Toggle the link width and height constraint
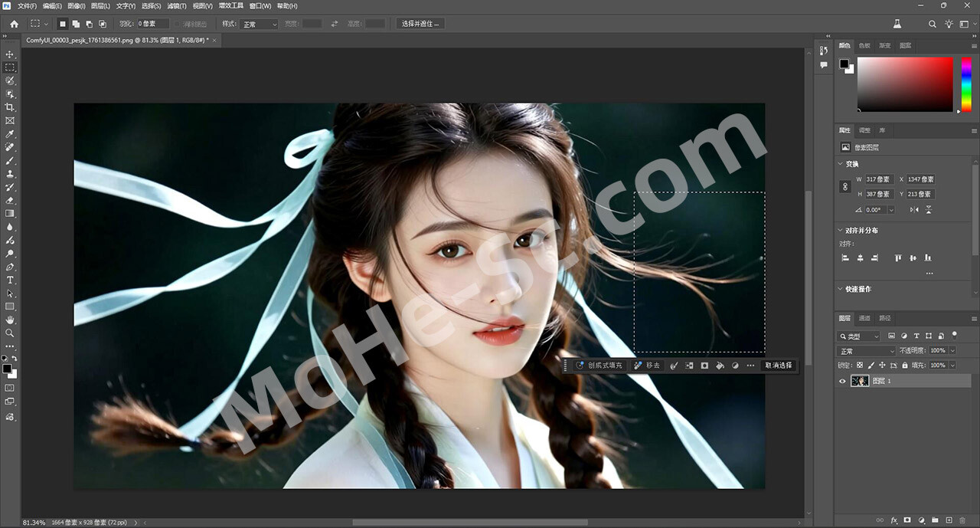The width and height of the screenshot is (980, 528). (x=845, y=186)
